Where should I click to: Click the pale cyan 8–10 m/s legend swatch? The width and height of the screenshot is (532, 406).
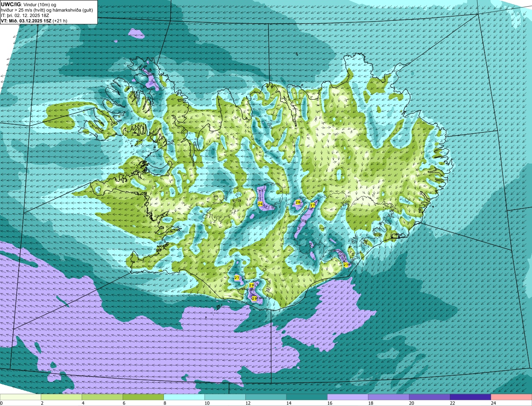pos(185,397)
